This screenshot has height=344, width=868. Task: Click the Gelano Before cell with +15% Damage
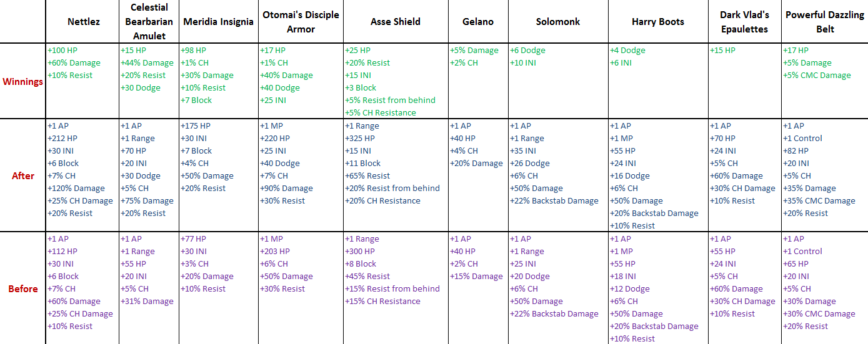coord(478,288)
